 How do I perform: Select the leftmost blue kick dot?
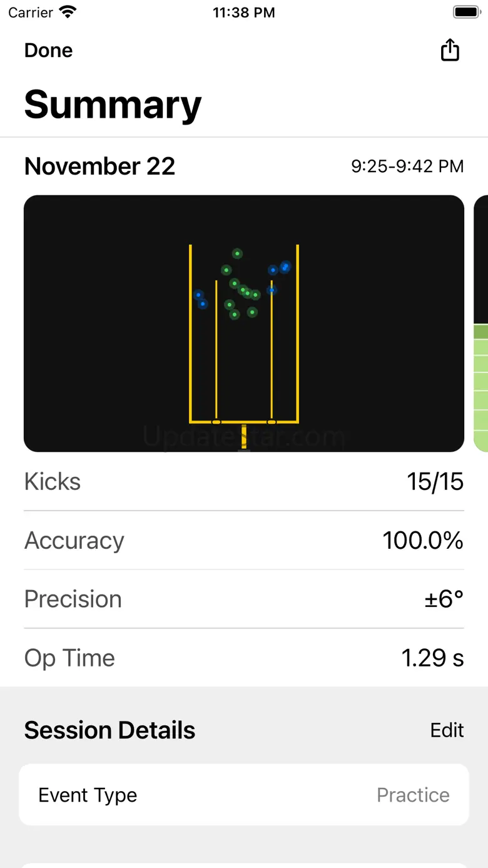198,294
